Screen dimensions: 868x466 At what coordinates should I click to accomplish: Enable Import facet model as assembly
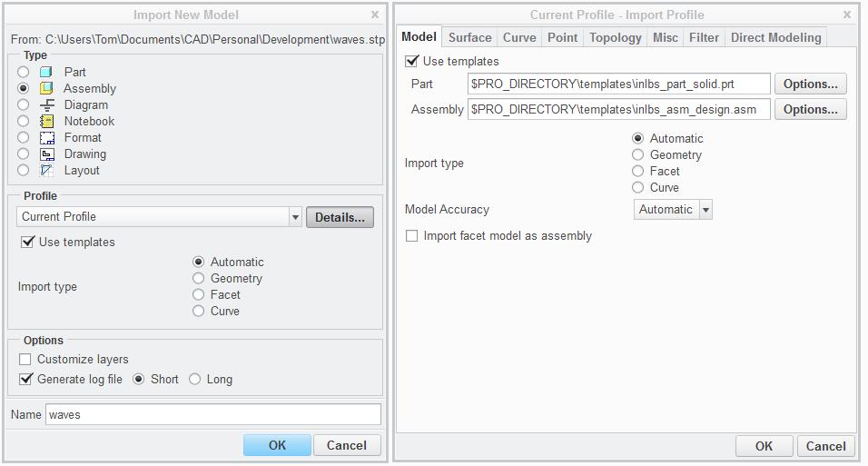point(412,236)
